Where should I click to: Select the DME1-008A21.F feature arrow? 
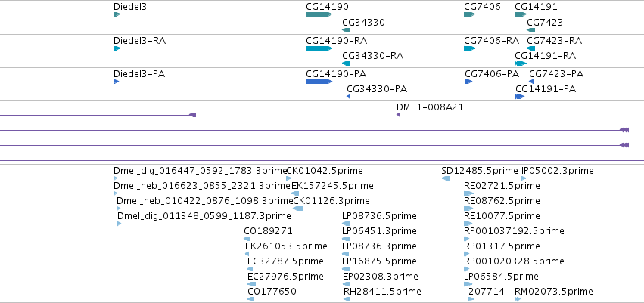coord(398,115)
